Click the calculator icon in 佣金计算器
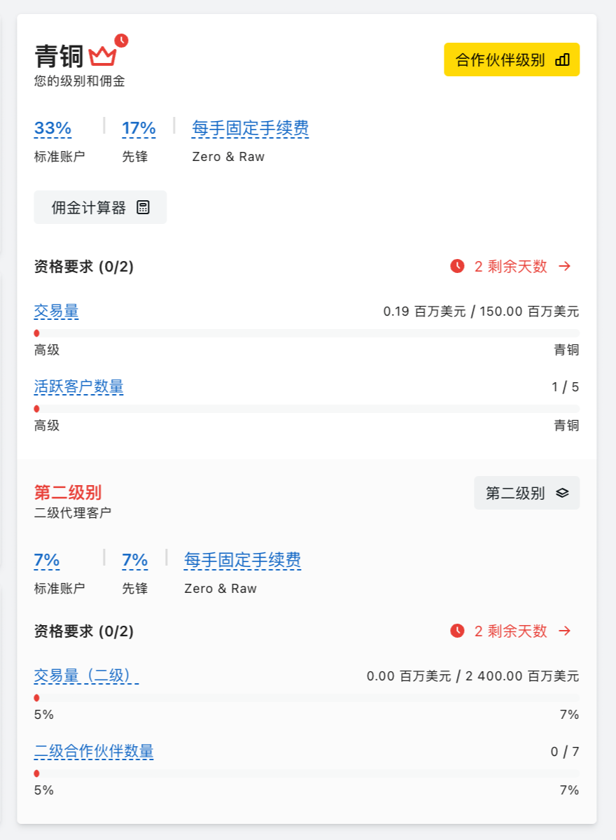616x840 pixels. click(x=143, y=207)
